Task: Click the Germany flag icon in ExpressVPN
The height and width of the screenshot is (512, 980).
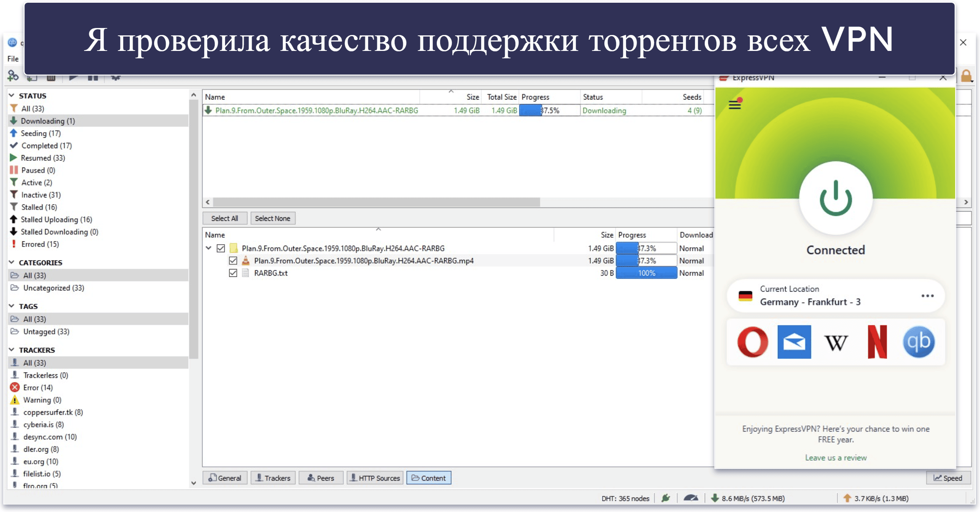Action: [745, 296]
